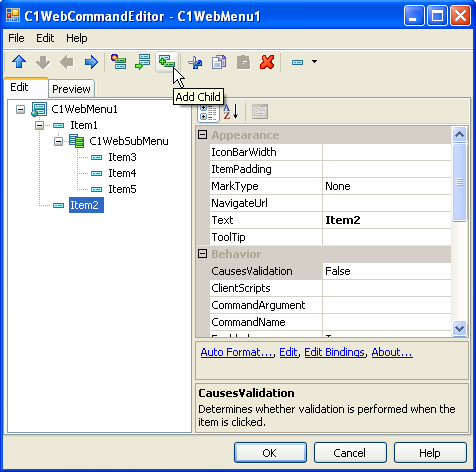
Task: Click the Item5 node icon
Action: 96,189
